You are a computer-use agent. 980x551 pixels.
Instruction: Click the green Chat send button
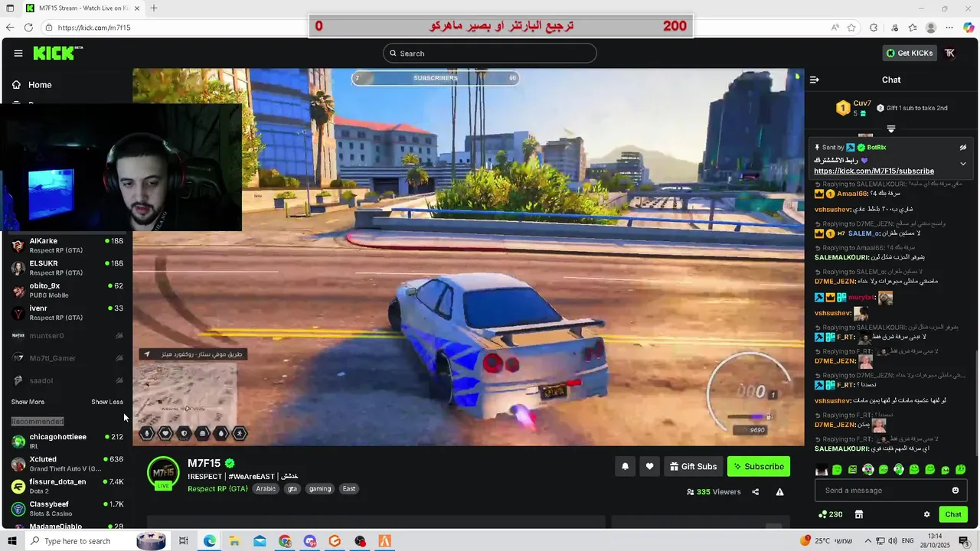952,514
